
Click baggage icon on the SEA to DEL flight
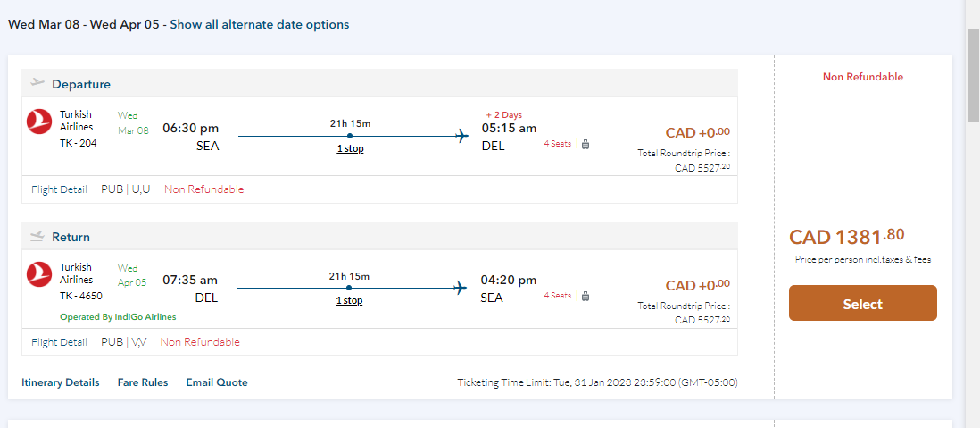tap(586, 144)
